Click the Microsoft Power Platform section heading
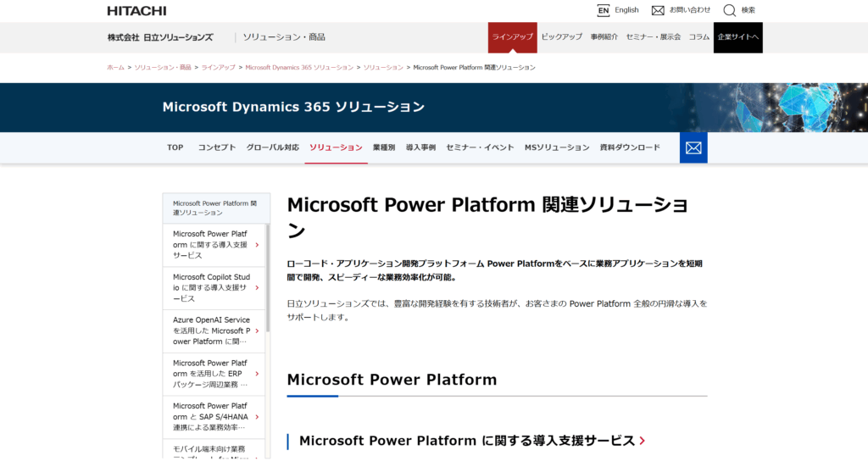 [392, 380]
